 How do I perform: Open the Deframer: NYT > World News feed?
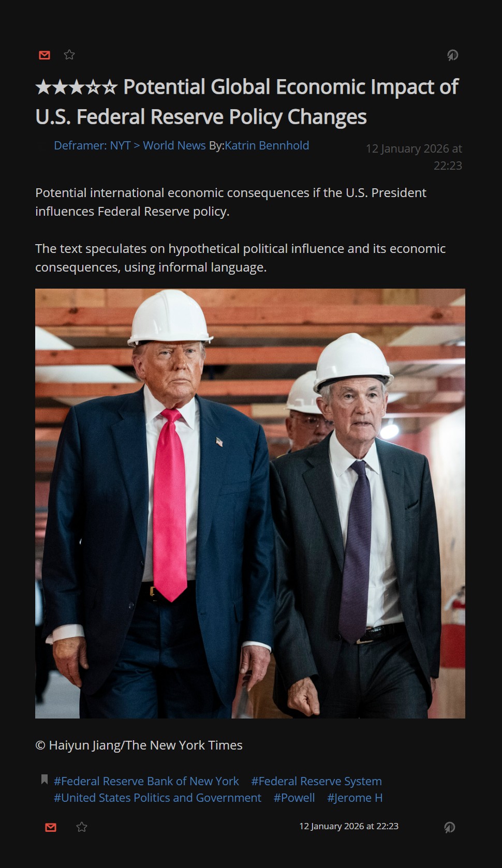pos(130,146)
